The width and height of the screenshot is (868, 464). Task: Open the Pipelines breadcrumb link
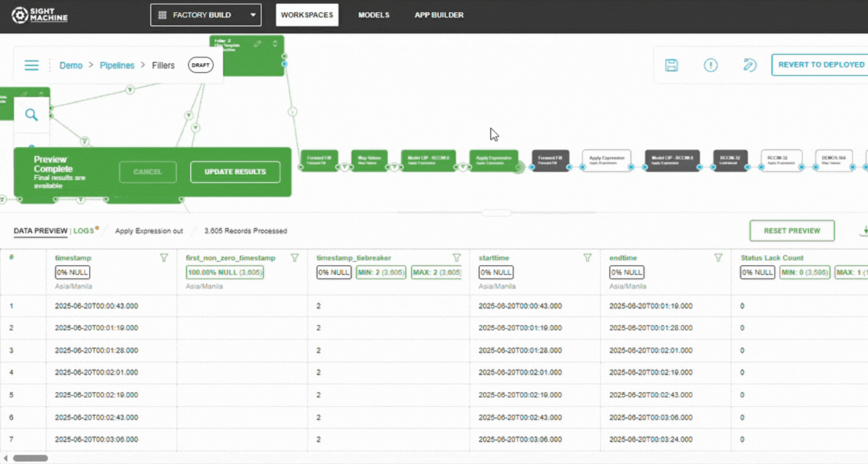[x=117, y=66]
